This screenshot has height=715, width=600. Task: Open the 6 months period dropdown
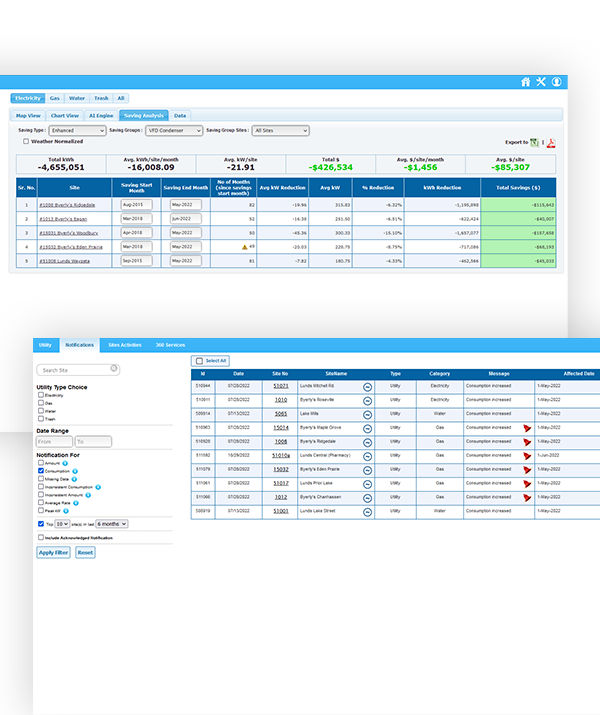[110, 523]
